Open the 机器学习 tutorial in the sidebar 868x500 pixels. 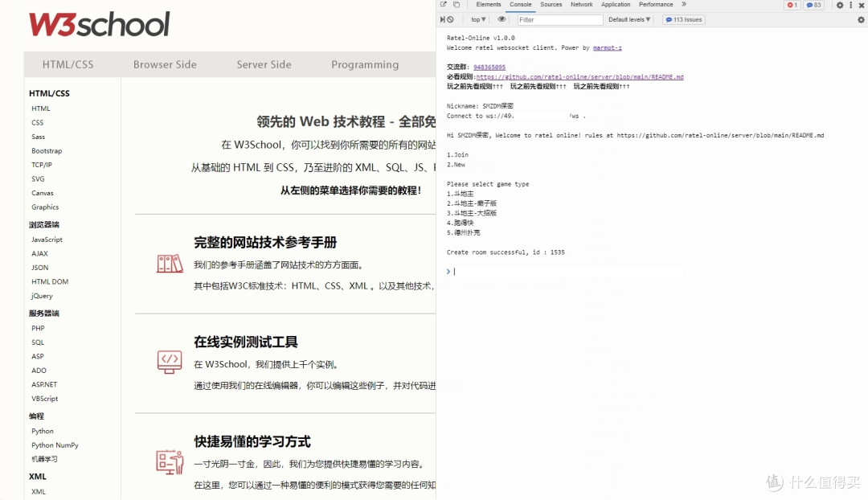pyautogui.click(x=44, y=459)
